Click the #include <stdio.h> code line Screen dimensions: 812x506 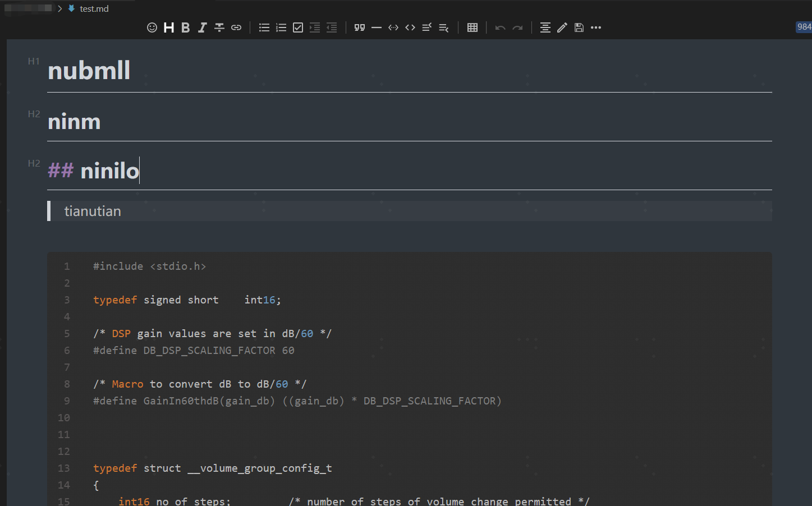click(x=149, y=266)
